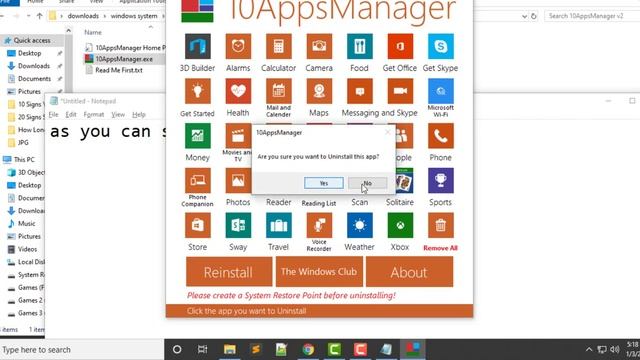640x360 pixels.
Task: Select Read Me First.txt file
Action: point(119,70)
